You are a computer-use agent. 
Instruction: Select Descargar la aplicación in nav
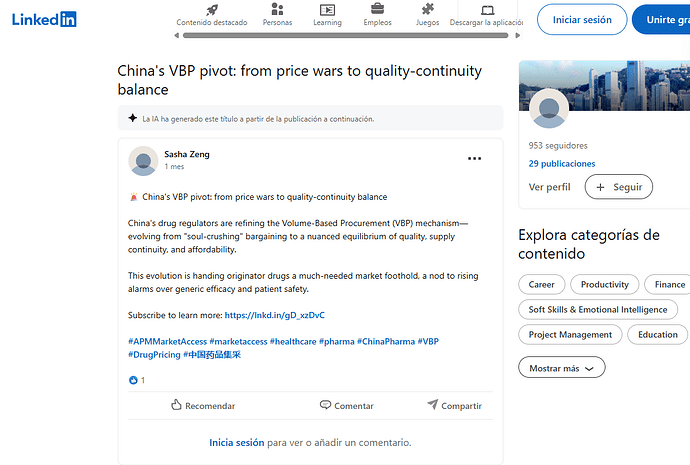tap(486, 15)
